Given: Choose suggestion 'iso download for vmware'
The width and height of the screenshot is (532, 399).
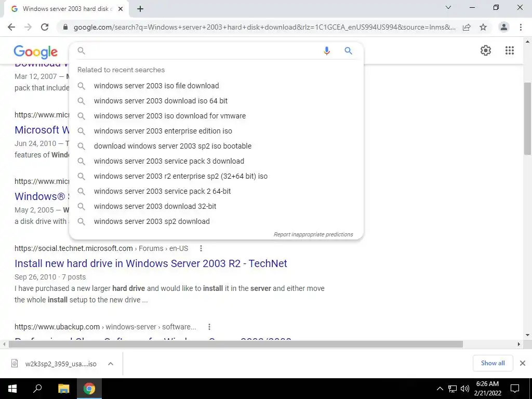Looking at the screenshot, I should (x=216, y=116).
